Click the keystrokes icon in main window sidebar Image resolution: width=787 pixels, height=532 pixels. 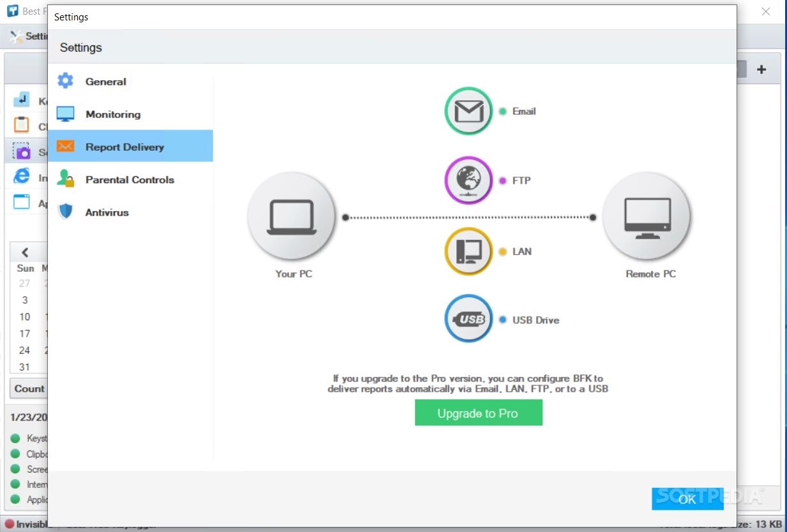coord(22,100)
